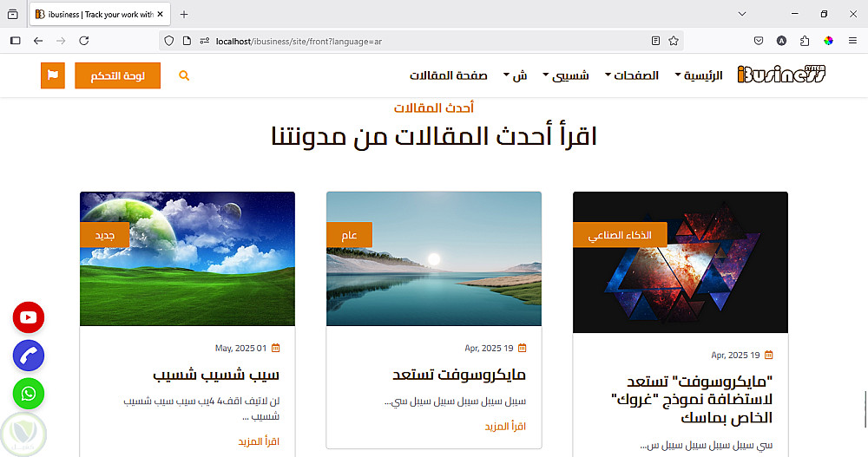Image resolution: width=868 pixels, height=457 pixels.
Task: Click the iBusiness logo in header
Action: [781, 74]
